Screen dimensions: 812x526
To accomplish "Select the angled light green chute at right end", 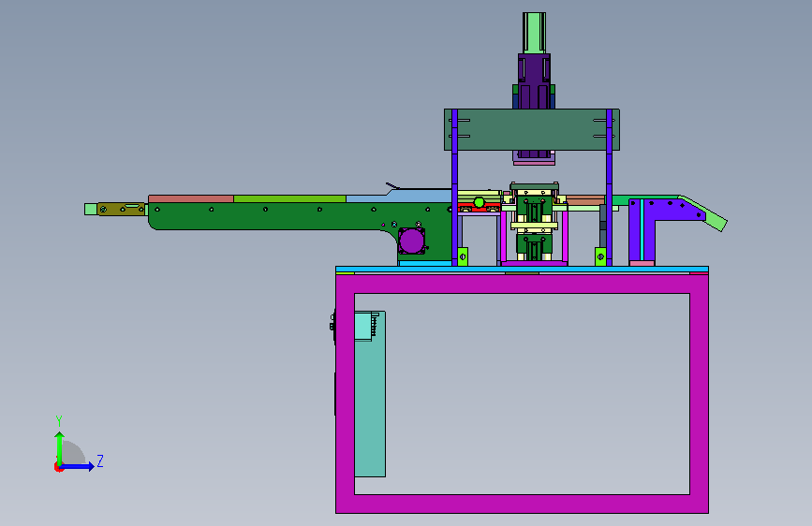I will (703, 213).
